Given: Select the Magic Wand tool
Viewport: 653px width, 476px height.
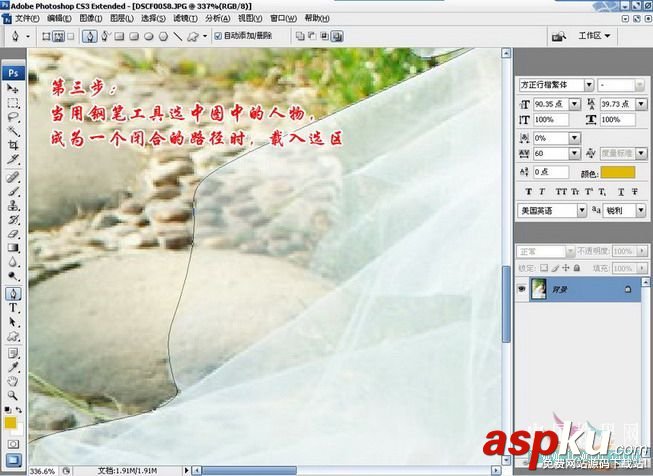Looking at the screenshot, I should point(13,131).
